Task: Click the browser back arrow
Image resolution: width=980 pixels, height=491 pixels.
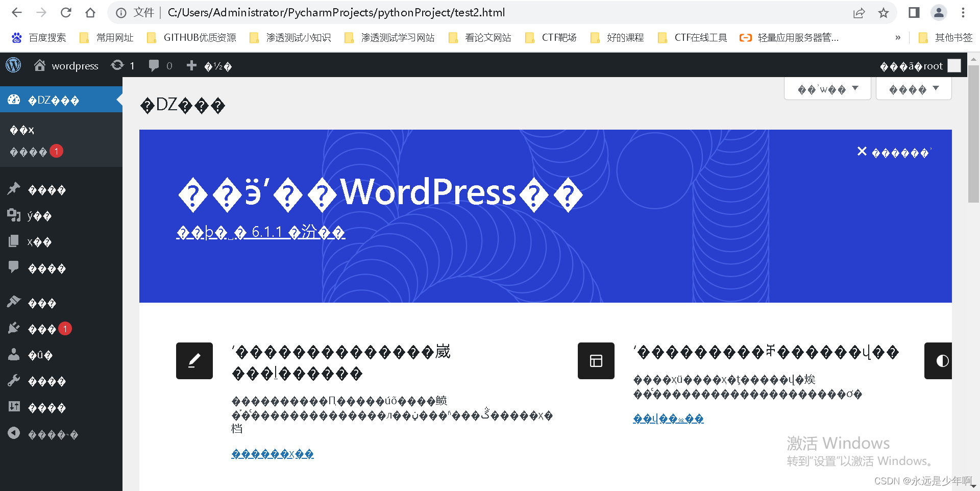Action: coord(16,13)
